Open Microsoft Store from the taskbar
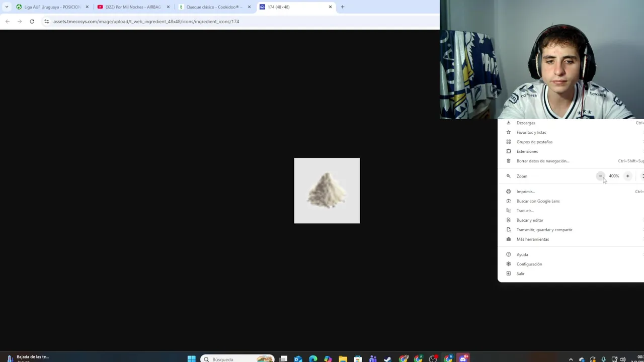 coord(358,358)
